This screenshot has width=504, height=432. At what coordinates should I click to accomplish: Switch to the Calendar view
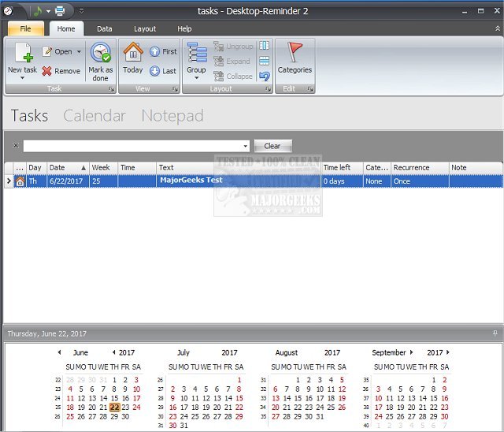94,115
